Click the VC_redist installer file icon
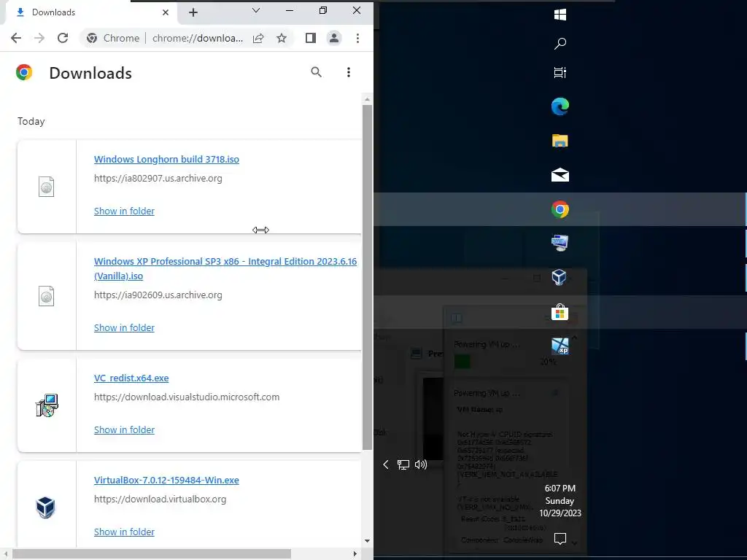Image resolution: width=747 pixels, height=560 pixels. click(x=47, y=405)
